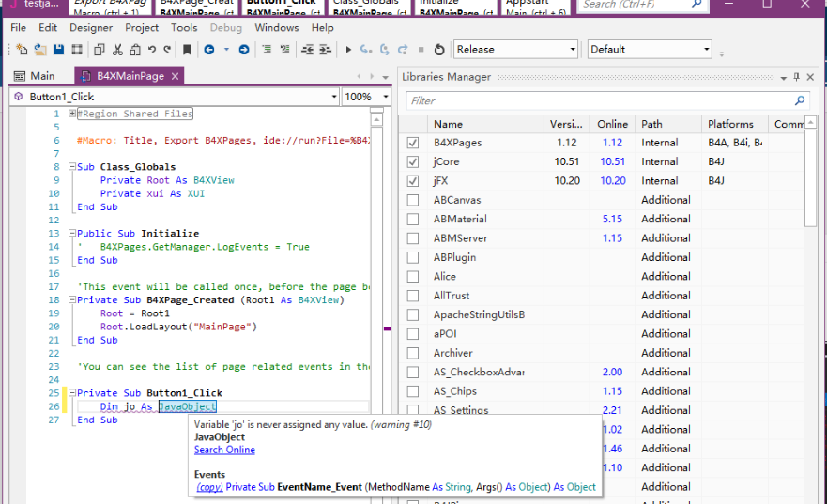Open the Designer menu
Viewport: 827px width, 504px height.
[x=91, y=28]
